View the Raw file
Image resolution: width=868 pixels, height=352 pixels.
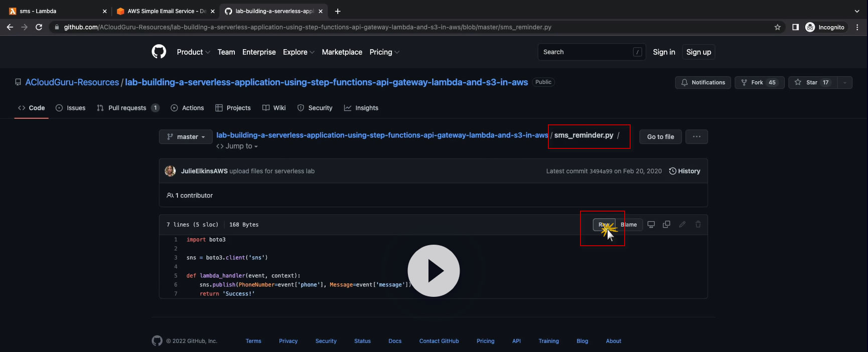pos(604,225)
